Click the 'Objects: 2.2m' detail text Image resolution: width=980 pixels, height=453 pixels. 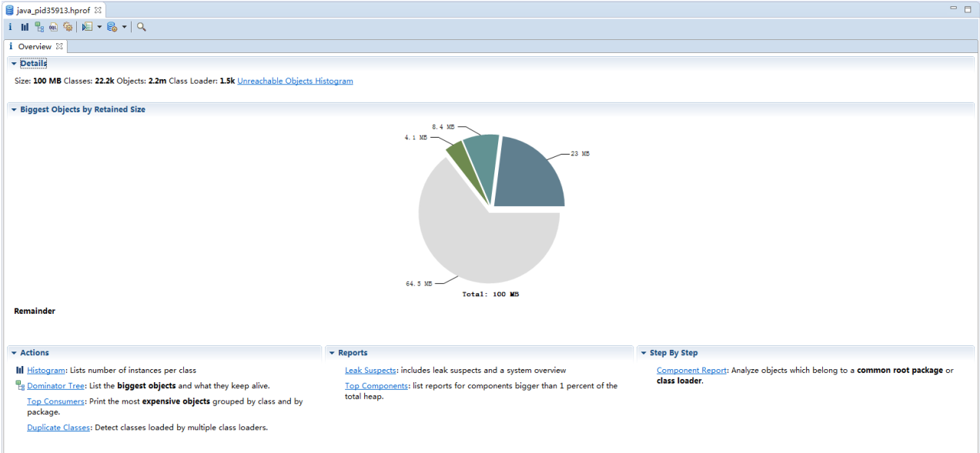click(142, 81)
